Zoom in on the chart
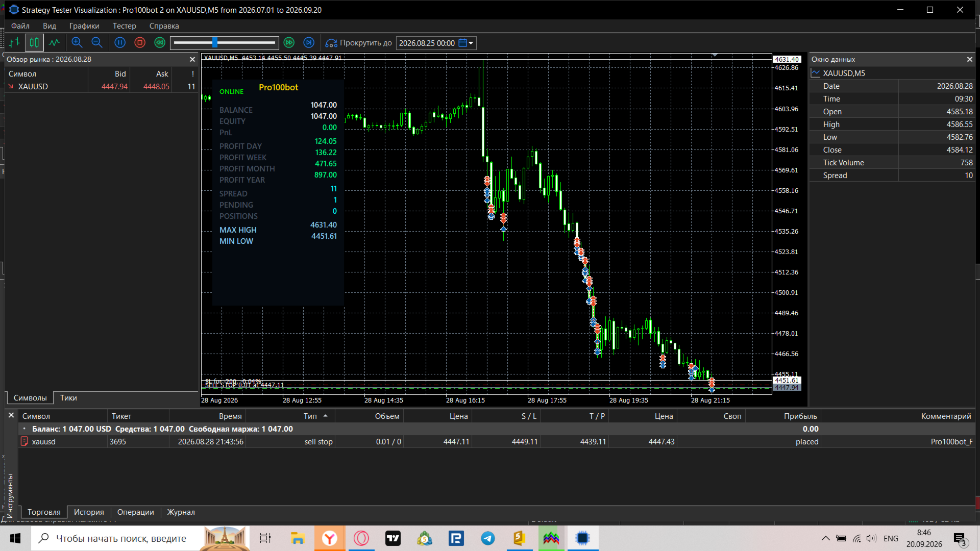This screenshot has width=980, height=551. point(77,43)
